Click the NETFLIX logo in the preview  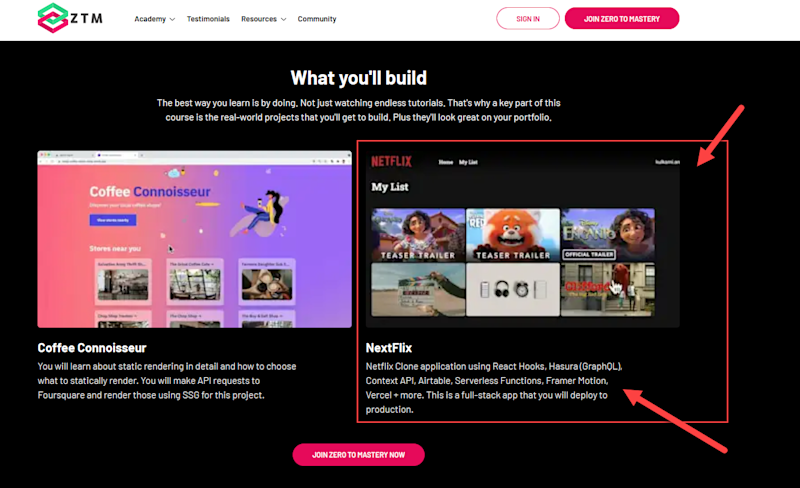pos(391,162)
